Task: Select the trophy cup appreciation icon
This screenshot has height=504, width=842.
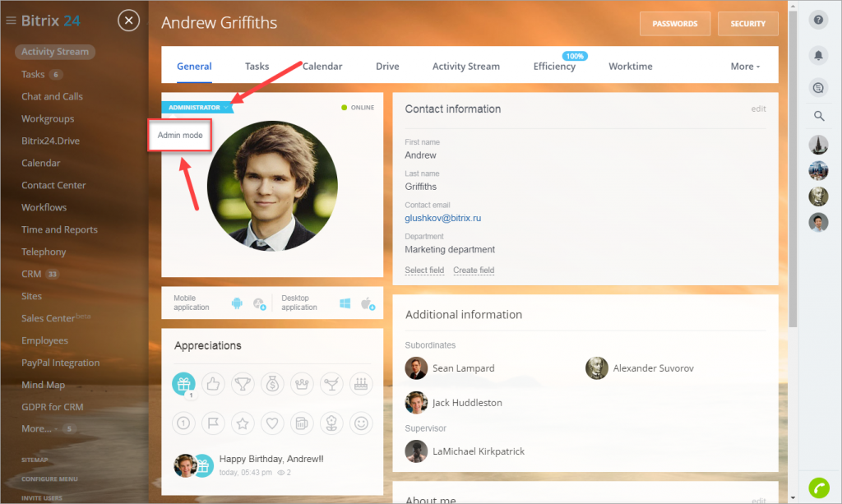Action: [243, 384]
